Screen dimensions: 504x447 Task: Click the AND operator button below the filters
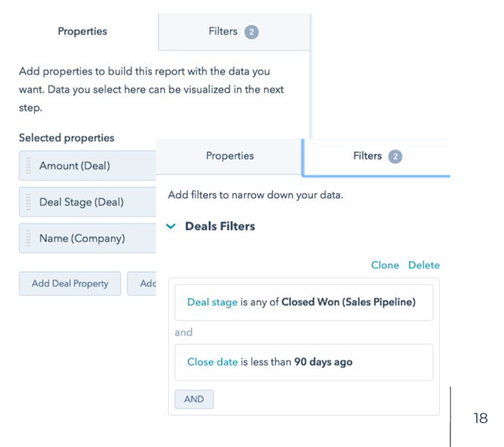coord(193,399)
